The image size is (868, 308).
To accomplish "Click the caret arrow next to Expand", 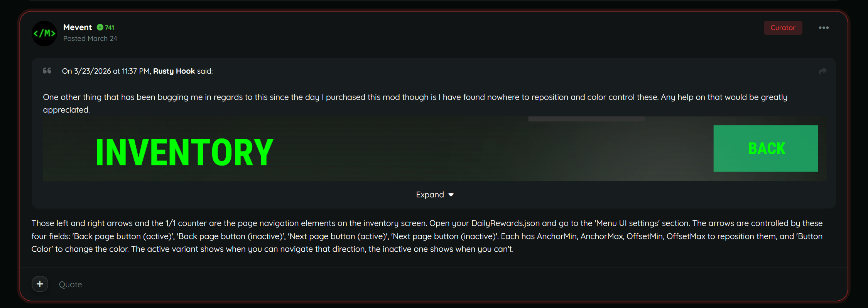I will click(451, 195).
